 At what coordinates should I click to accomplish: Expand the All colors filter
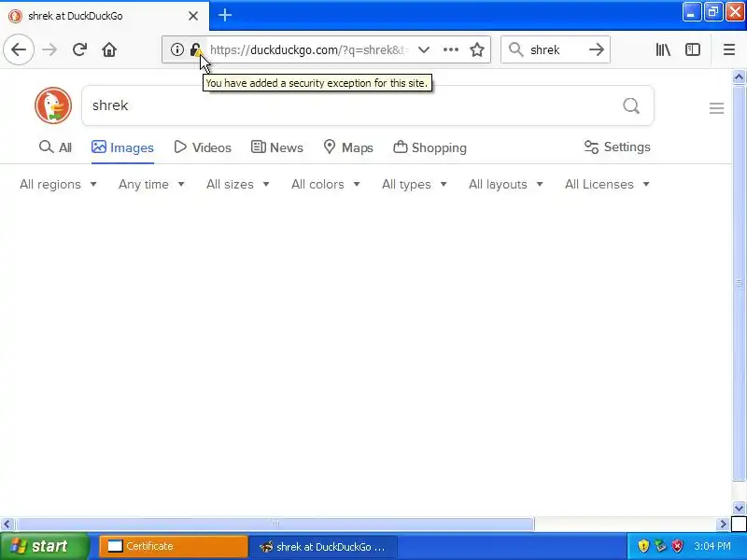click(x=325, y=184)
